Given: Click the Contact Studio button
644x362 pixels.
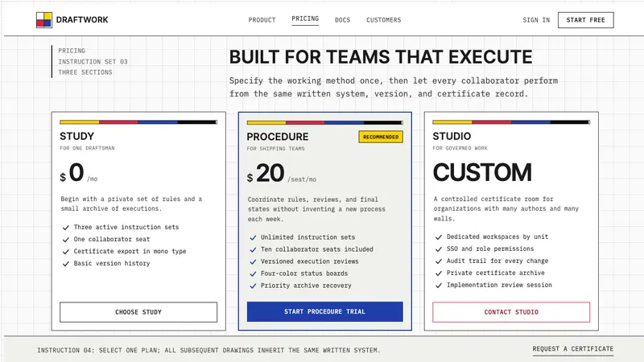Looking at the screenshot, I should (511, 312).
